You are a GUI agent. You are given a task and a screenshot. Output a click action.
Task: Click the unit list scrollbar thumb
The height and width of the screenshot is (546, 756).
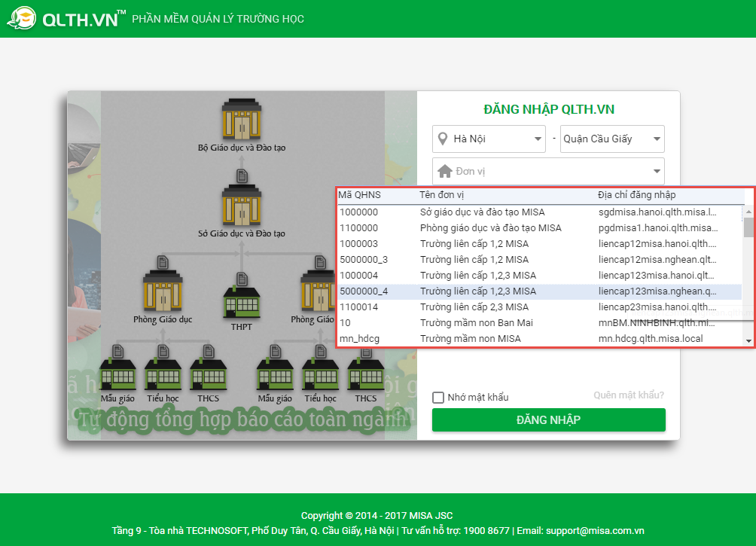point(748,227)
